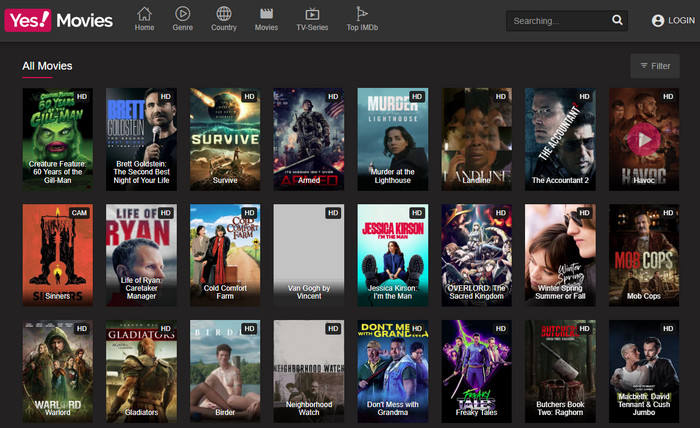Click the Home menu label
Image resolution: width=700 pixels, height=428 pixels.
(x=144, y=28)
